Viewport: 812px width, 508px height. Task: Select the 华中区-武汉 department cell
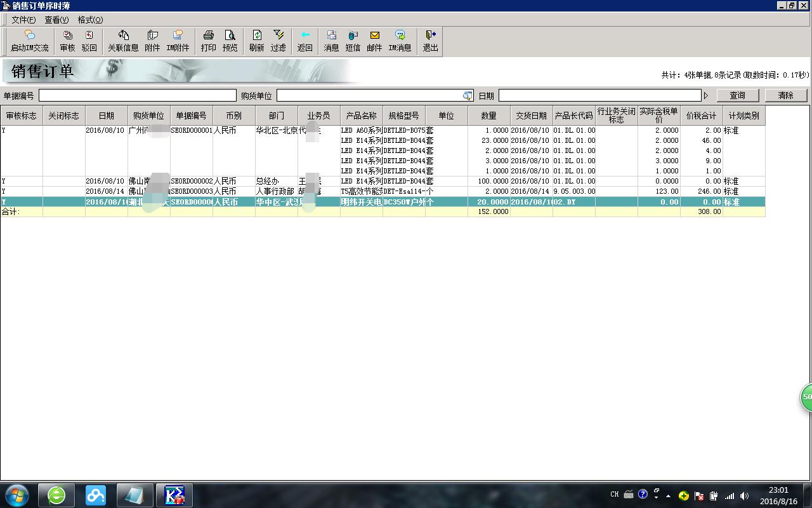(x=277, y=202)
